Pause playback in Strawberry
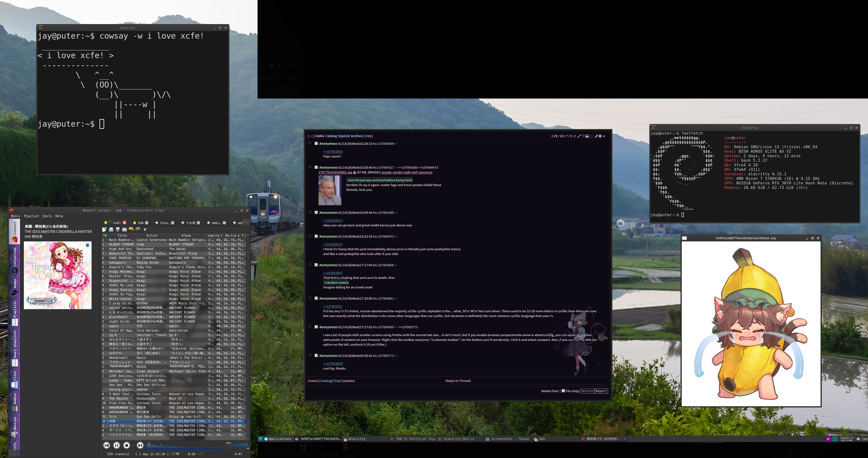 pos(117,446)
